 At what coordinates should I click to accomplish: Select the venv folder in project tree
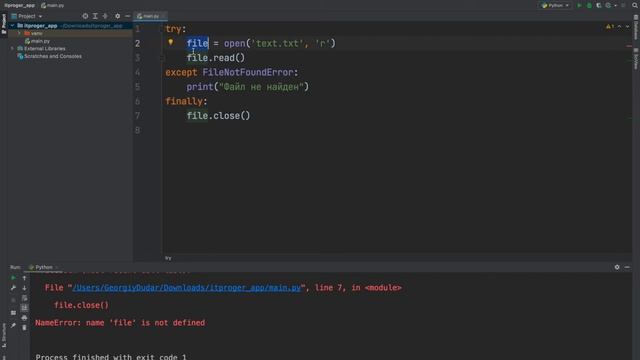[x=33, y=33]
